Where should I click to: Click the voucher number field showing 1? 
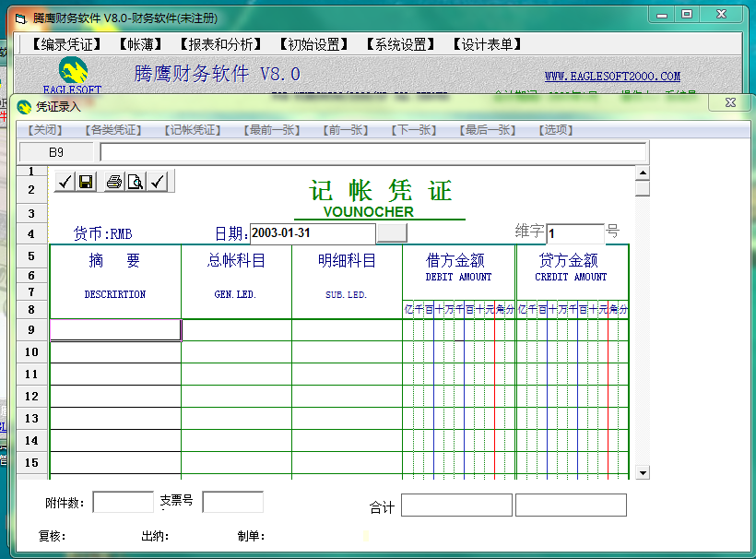click(x=575, y=233)
